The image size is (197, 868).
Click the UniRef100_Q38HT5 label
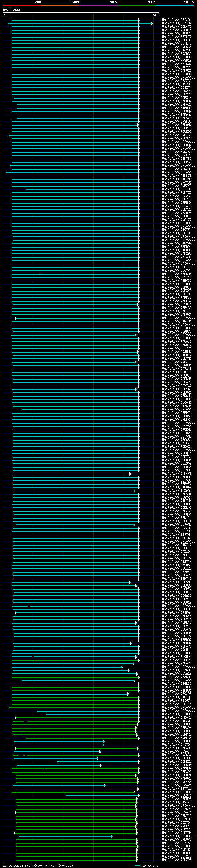(177, 30)
